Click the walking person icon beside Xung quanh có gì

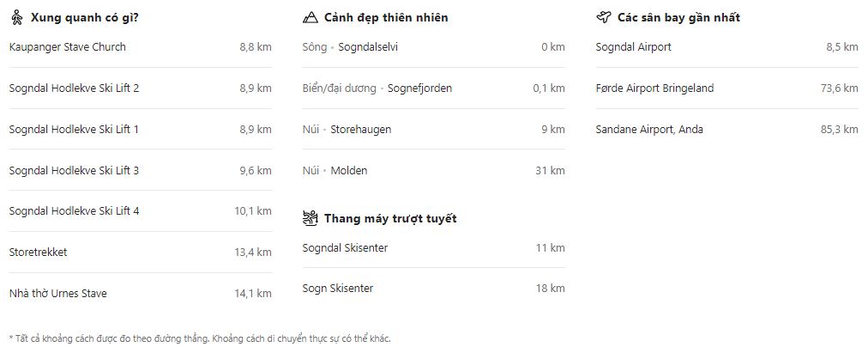[x=17, y=18]
